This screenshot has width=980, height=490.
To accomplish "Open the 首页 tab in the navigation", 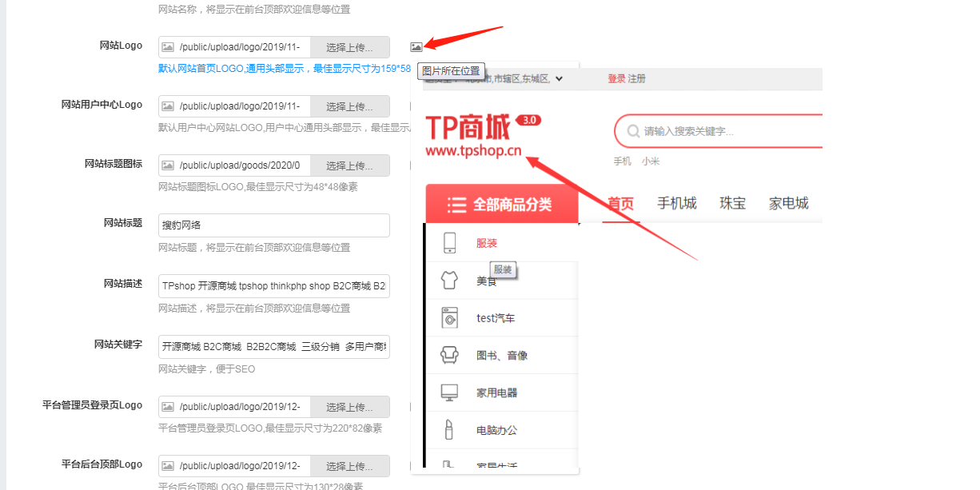I will (620, 203).
